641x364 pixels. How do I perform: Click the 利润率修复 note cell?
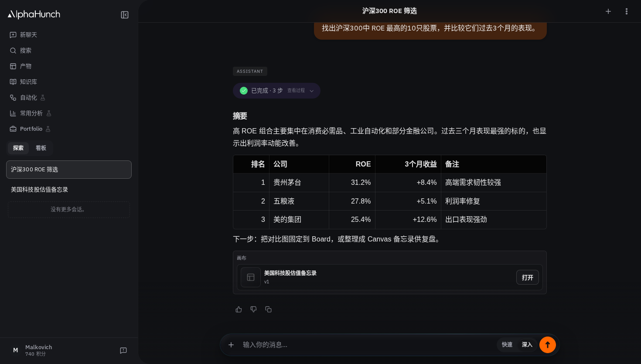[494, 201]
